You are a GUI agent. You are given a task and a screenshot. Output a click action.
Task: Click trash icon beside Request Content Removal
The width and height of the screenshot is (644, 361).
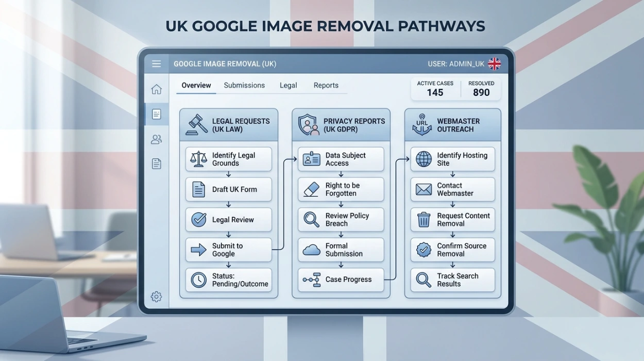point(423,220)
